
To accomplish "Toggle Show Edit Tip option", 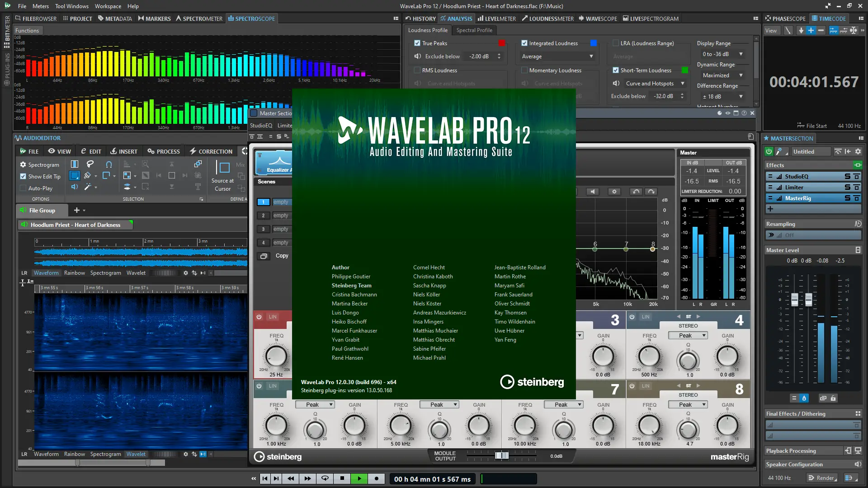I will (x=23, y=177).
